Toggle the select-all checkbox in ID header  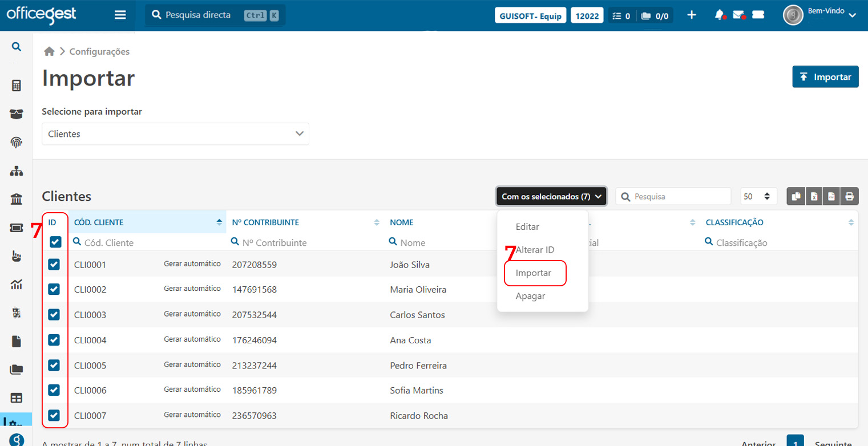(x=55, y=242)
